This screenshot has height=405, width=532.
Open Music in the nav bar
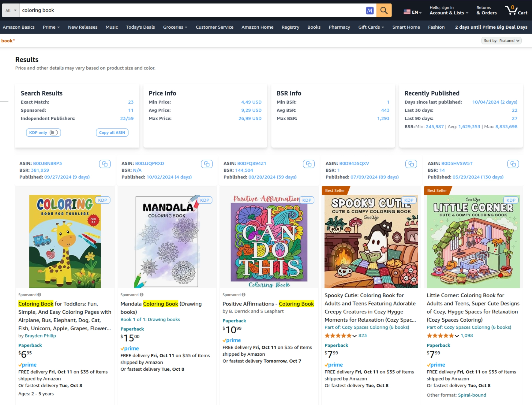pyautogui.click(x=112, y=27)
